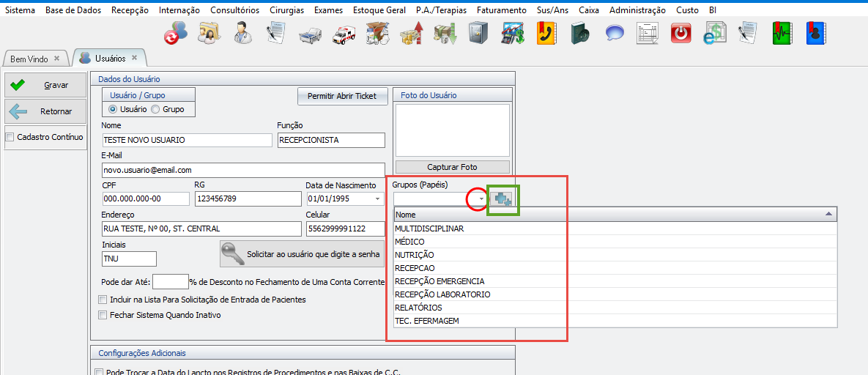Click the Nome column header sort arrow
868x375 pixels.
tap(828, 214)
